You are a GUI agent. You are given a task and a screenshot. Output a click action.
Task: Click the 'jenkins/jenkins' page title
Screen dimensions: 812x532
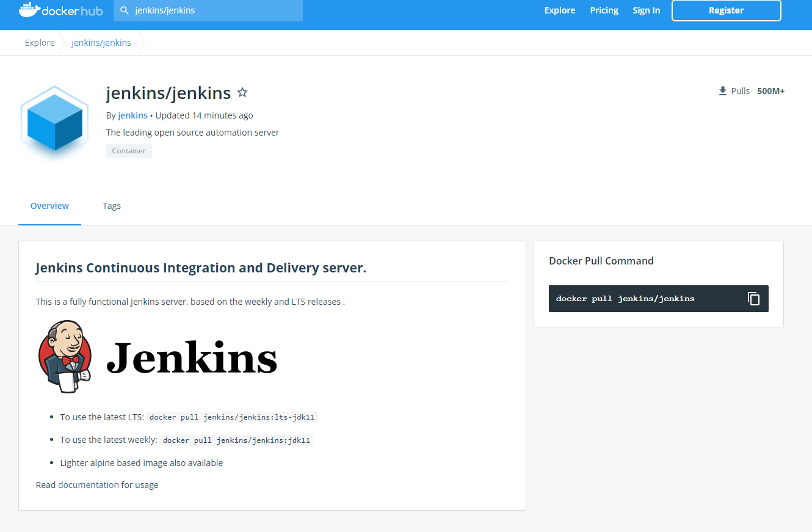(x=169, y=93)
